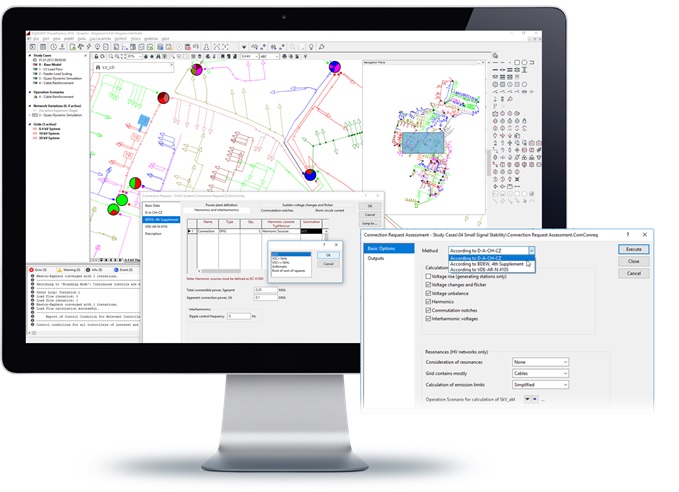Viewport: 679px width, 492px height.
Task: Click the Total connectible power input field
Action: point(266,290)
